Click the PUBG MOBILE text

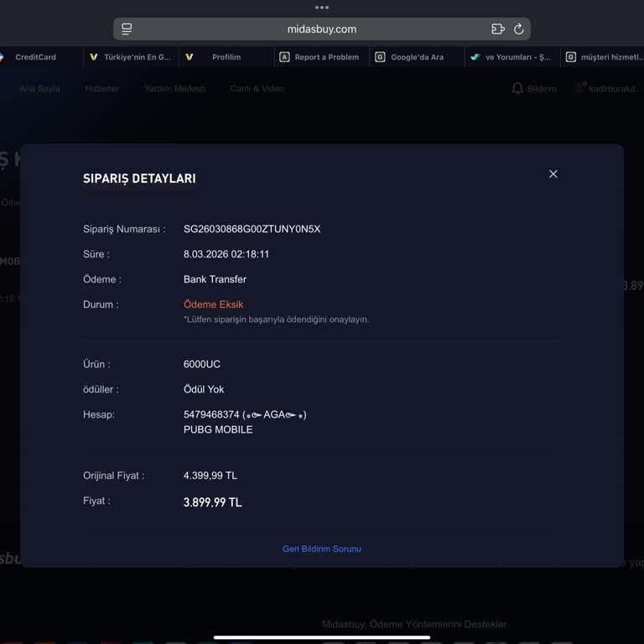tap(218, 429)
